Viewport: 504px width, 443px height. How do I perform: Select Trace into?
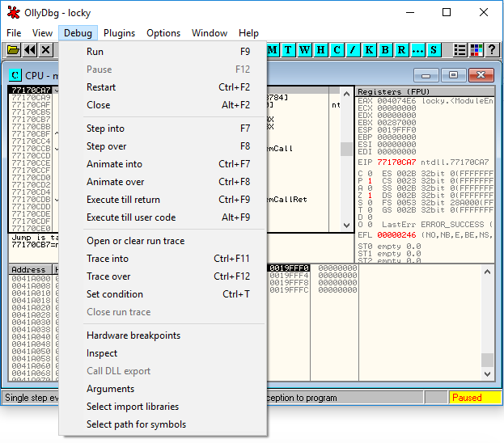click(163, 259)
